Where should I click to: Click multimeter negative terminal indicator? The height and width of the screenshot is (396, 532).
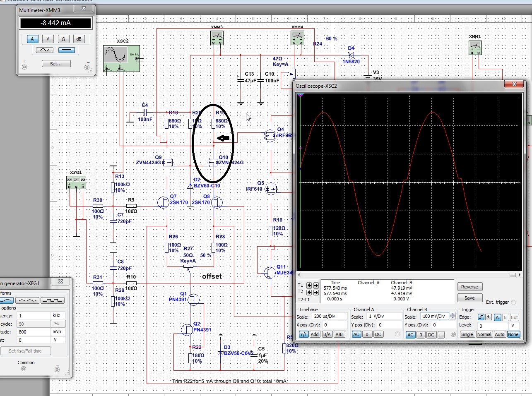87,67
